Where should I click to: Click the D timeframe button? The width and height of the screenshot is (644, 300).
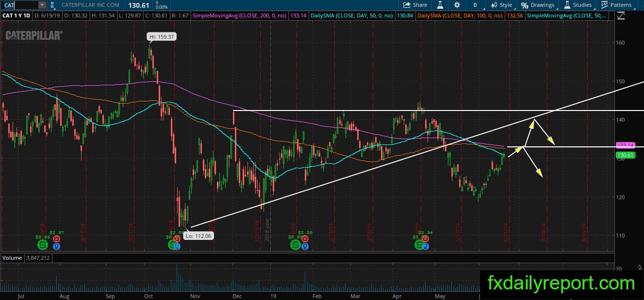(475, 5)
